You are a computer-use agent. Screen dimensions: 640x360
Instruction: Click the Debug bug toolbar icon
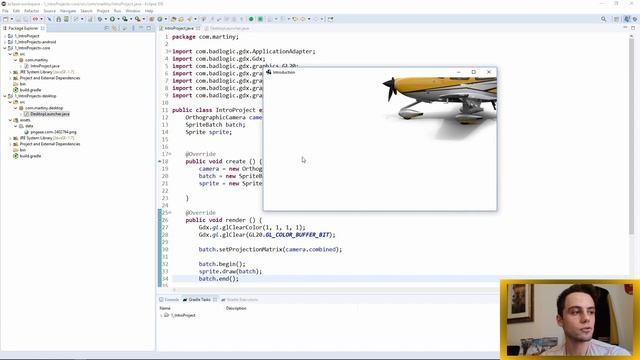click(100, 19)
